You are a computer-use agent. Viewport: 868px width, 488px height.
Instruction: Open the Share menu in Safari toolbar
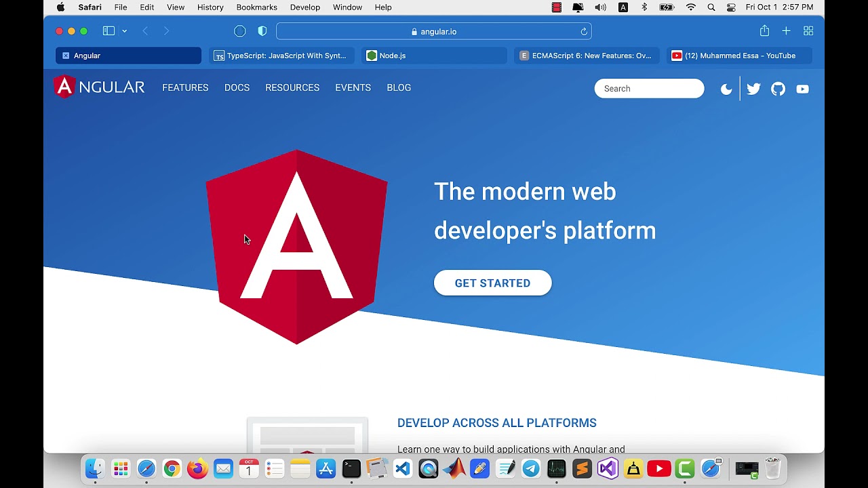point(764,30)
